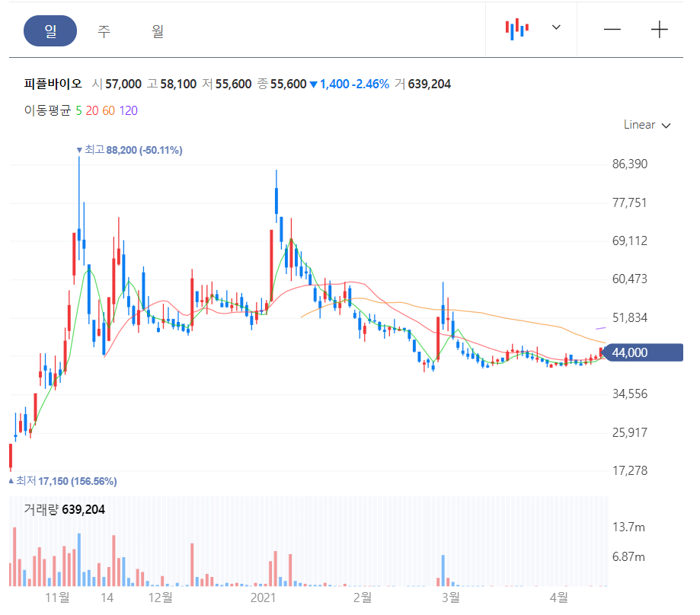Click the 34,556 price axis label
Image resolution: width=700 pixels, height=615 pixels.
[629, 394]
